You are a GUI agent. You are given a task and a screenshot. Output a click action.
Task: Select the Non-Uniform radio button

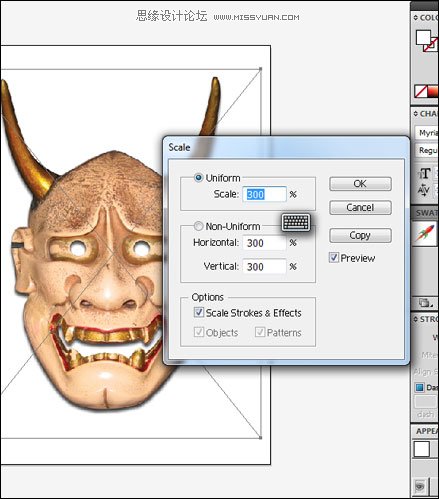click(x=198, y=226)
